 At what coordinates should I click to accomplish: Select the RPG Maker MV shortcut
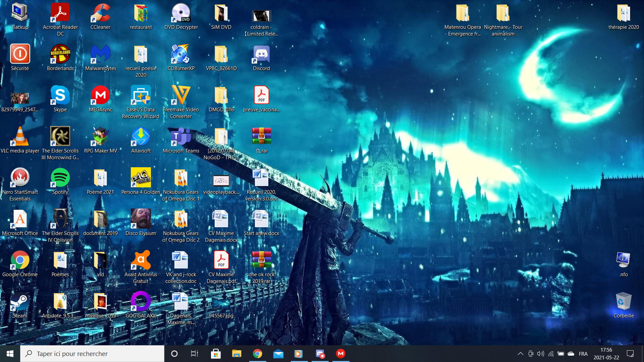pyautogui.click(x=101, y=140)
